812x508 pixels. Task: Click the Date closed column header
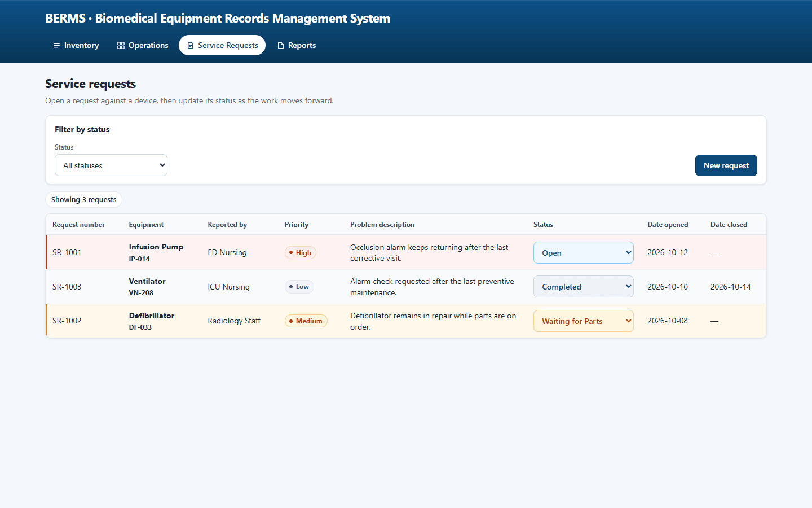tap(729, 225)
